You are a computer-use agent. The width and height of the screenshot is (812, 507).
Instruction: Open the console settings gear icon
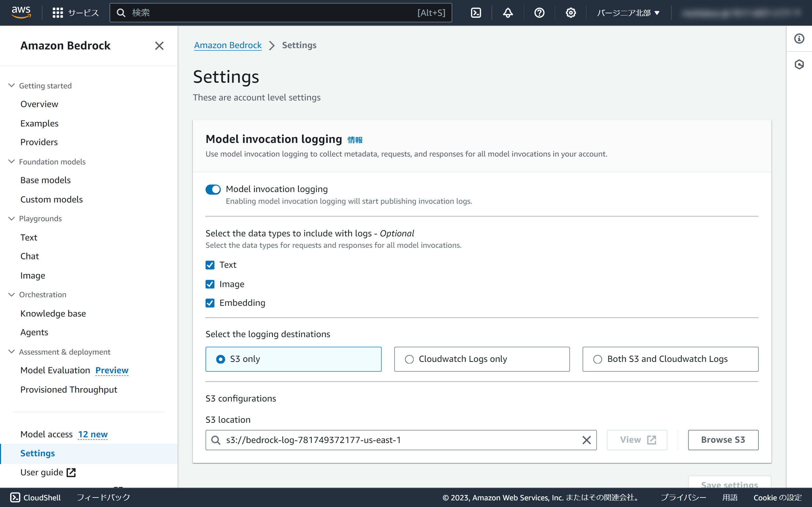[570, 13]
